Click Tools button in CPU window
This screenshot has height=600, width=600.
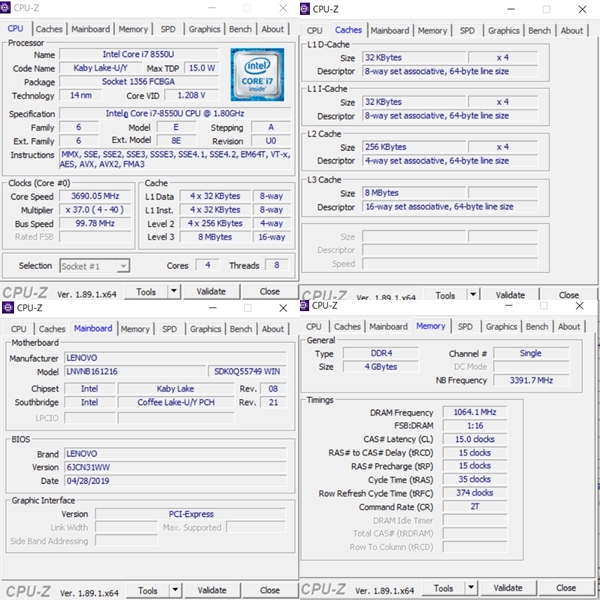(x=146, y=292)
